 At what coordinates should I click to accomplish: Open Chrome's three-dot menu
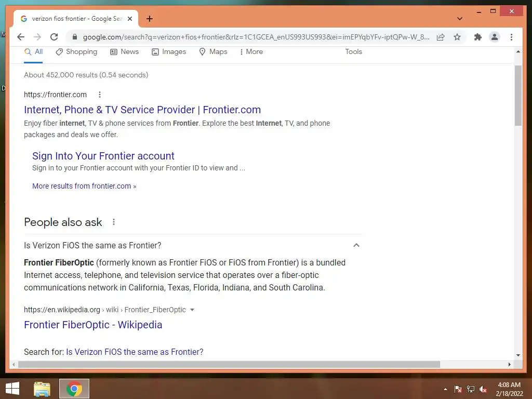point(511,37)
